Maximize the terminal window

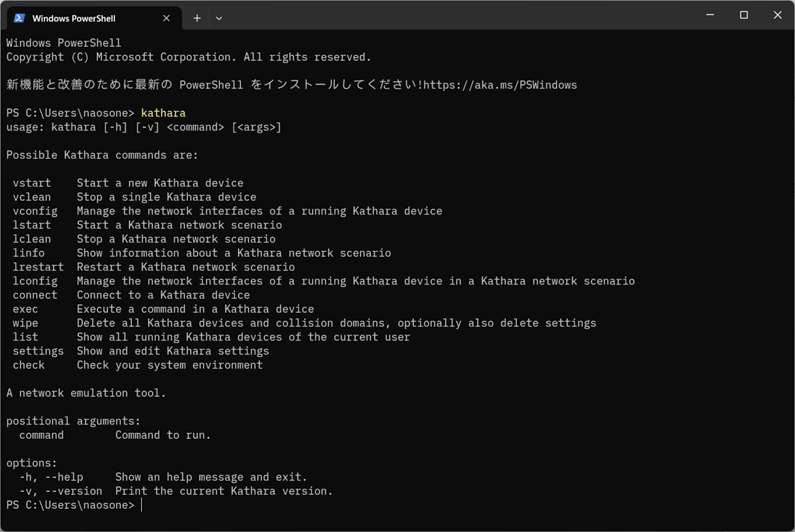click(744, 15)
